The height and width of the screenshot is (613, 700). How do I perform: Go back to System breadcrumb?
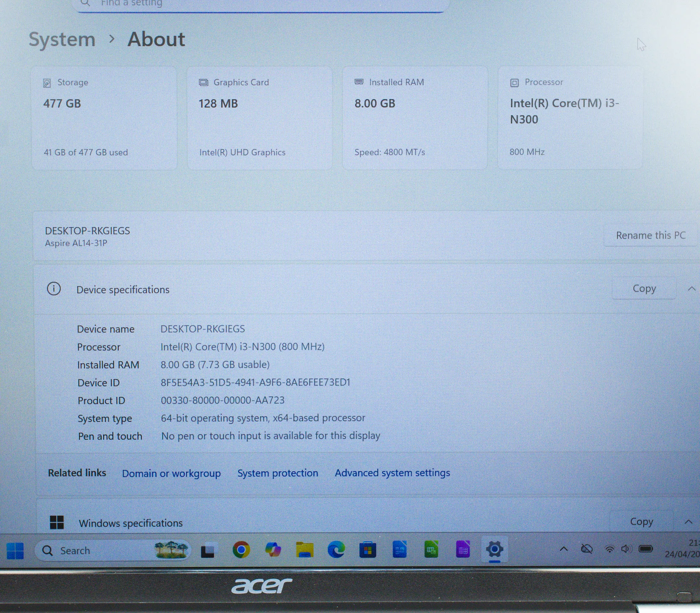pyautogui.click(x=62, y=39)
